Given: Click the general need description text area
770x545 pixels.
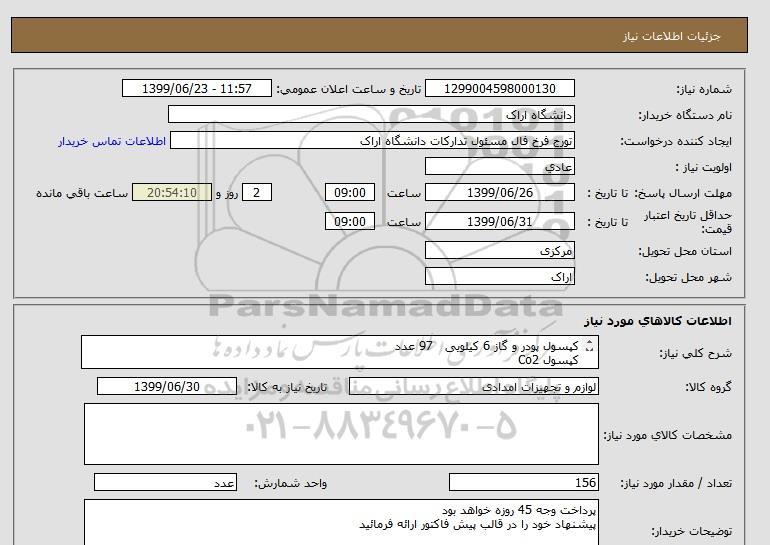Looking at the screenshot, I should 340,353.
